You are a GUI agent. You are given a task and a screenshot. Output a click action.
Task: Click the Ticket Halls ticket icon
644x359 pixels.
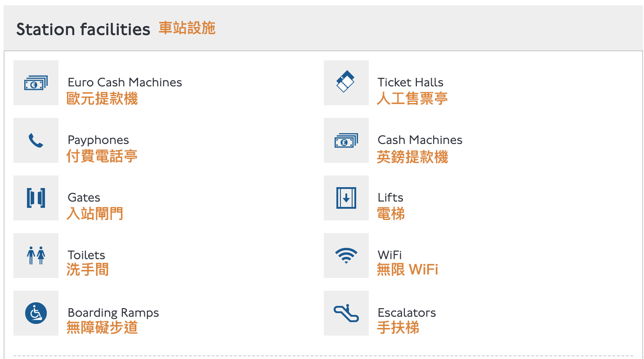(346, 83)
